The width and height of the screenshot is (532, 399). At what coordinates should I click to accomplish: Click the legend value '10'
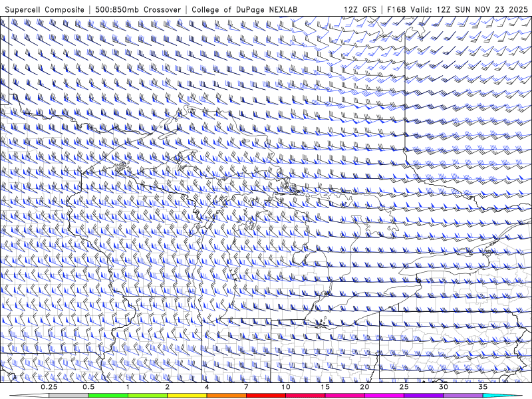pyautogui.click(x=286, y=387)
